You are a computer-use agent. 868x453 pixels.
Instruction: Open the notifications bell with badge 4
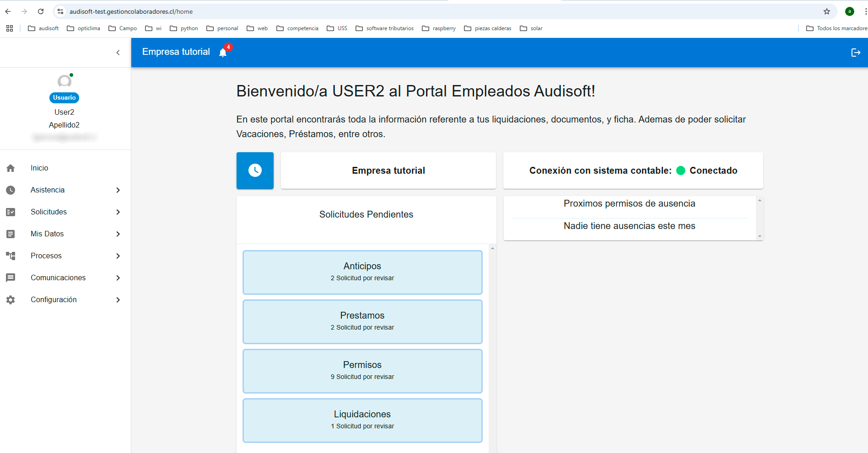(223, 52)
